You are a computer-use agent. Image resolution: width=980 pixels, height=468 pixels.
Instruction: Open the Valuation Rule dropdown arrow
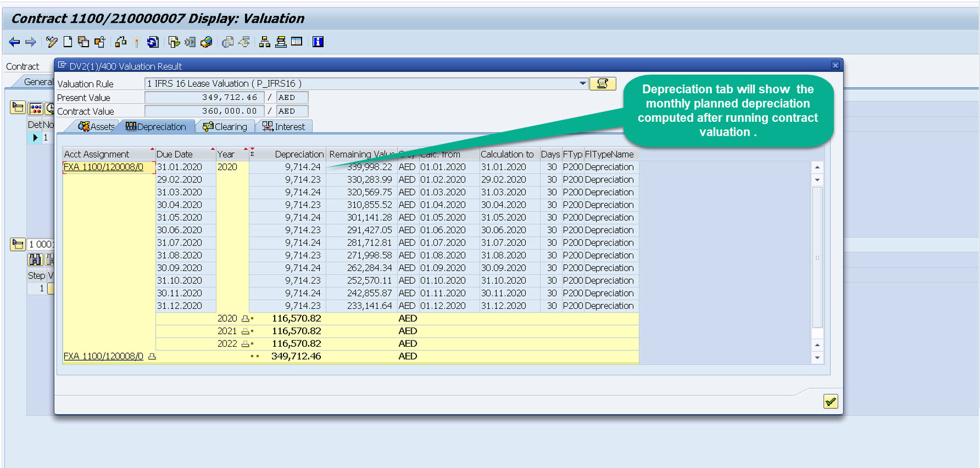[x=583, y=83]
